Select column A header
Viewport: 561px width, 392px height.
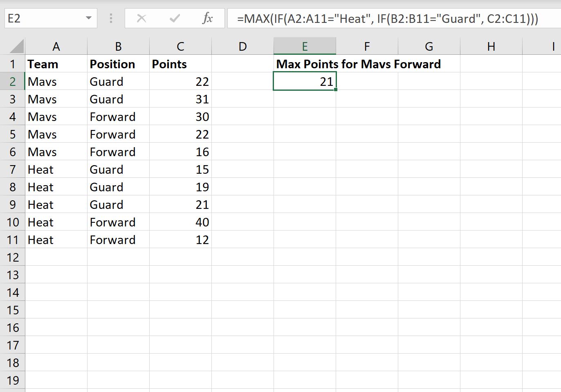pos(56,47)
